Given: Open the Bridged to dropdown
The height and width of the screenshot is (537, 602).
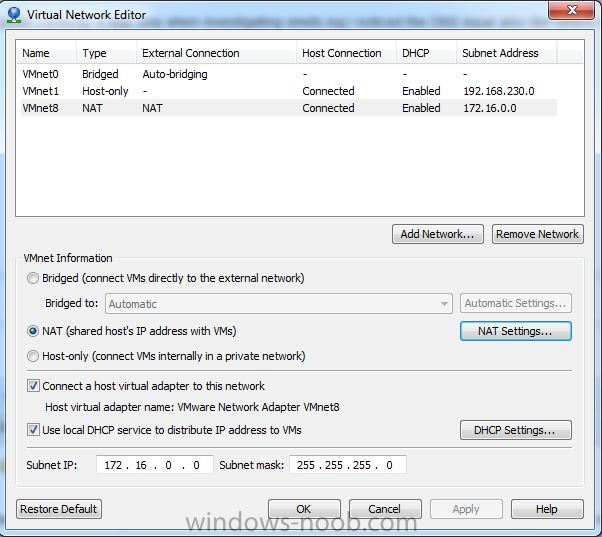Looking at the screenshot, I should click(279, 304).
